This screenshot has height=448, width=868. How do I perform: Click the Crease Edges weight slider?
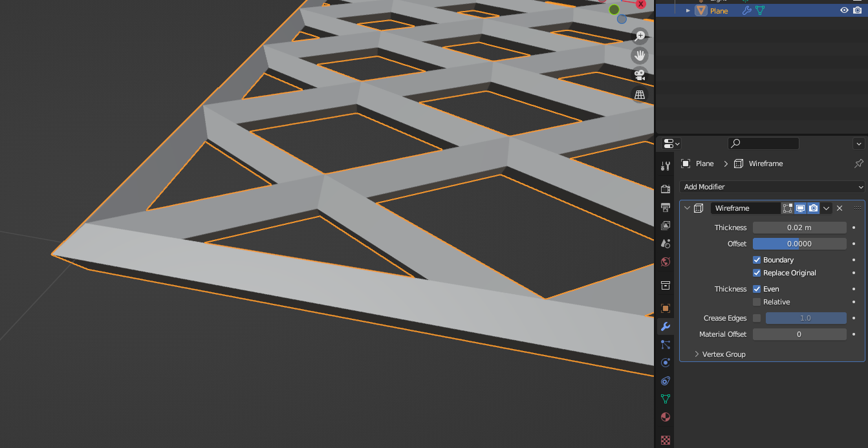click(806, 318)
